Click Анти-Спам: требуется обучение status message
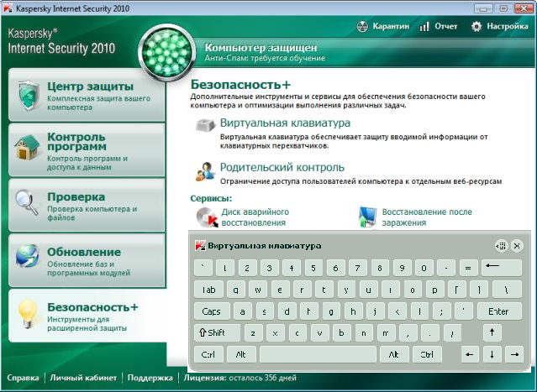The height and width of the screenshot is (392, 537). point(265,58)
